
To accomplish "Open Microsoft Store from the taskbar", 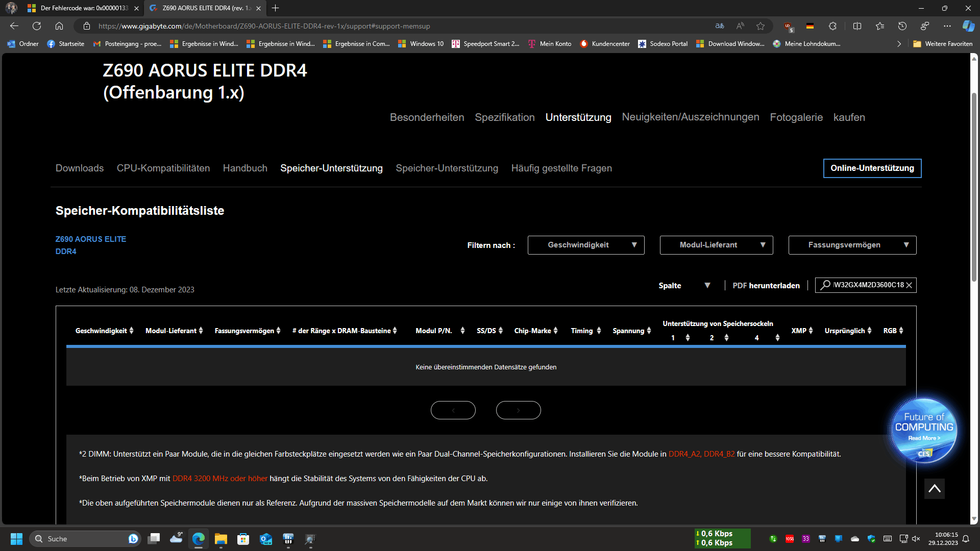I will coord(243,539).
